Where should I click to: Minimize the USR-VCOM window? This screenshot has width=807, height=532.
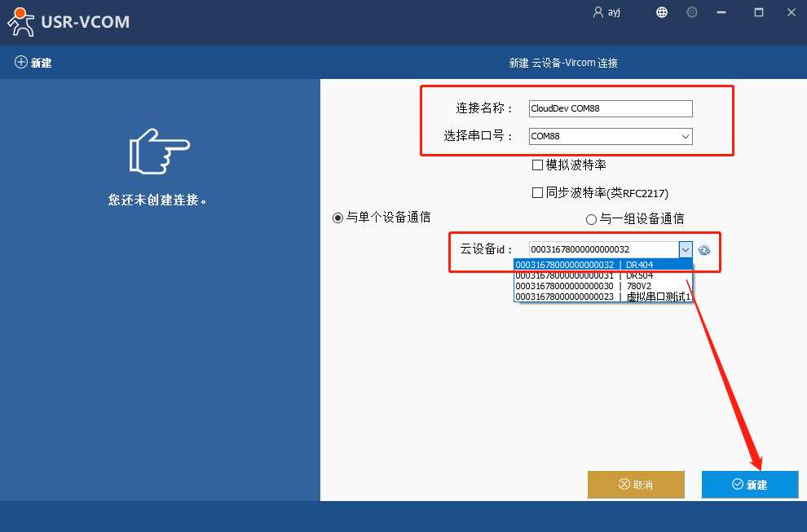721,12
